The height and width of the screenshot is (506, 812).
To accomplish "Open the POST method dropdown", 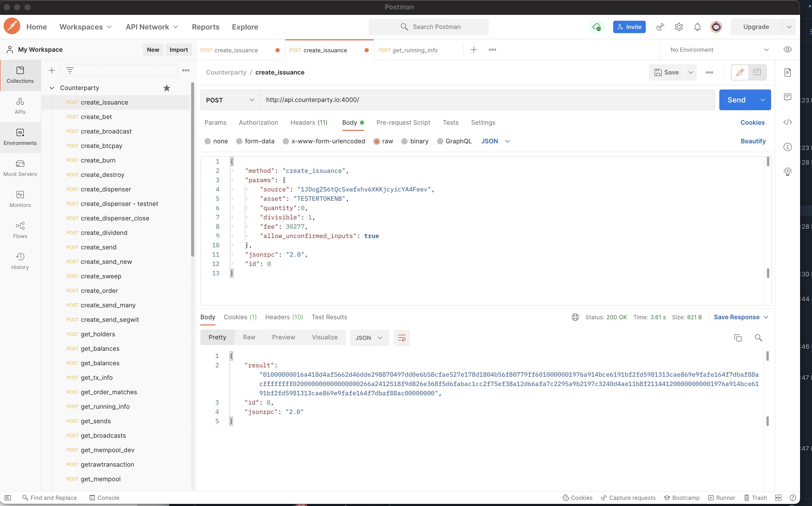I will coord(230,100).
